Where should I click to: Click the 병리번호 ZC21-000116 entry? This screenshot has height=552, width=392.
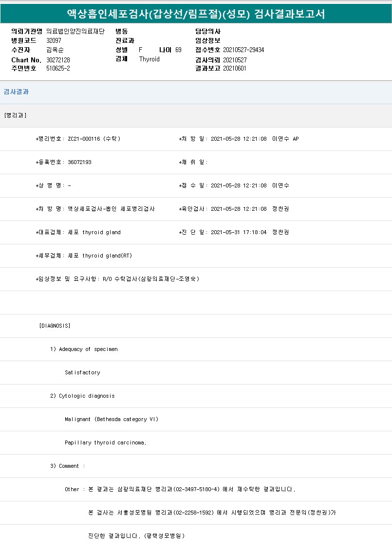coord(78,139)
